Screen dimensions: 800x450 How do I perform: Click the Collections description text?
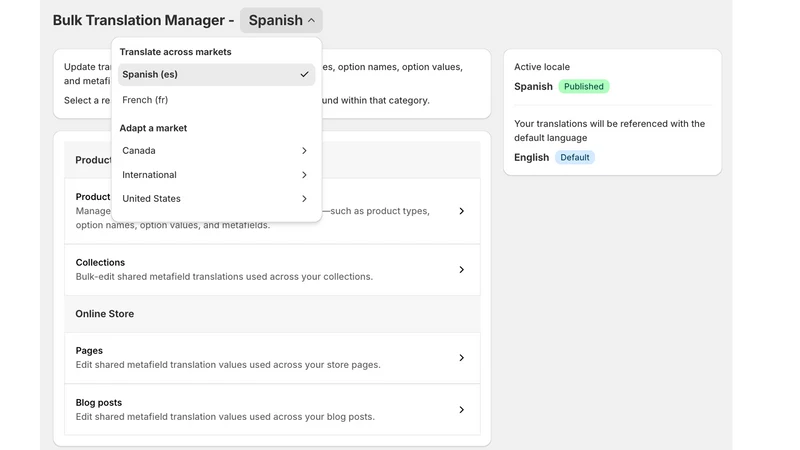click(x=224, y=277)
